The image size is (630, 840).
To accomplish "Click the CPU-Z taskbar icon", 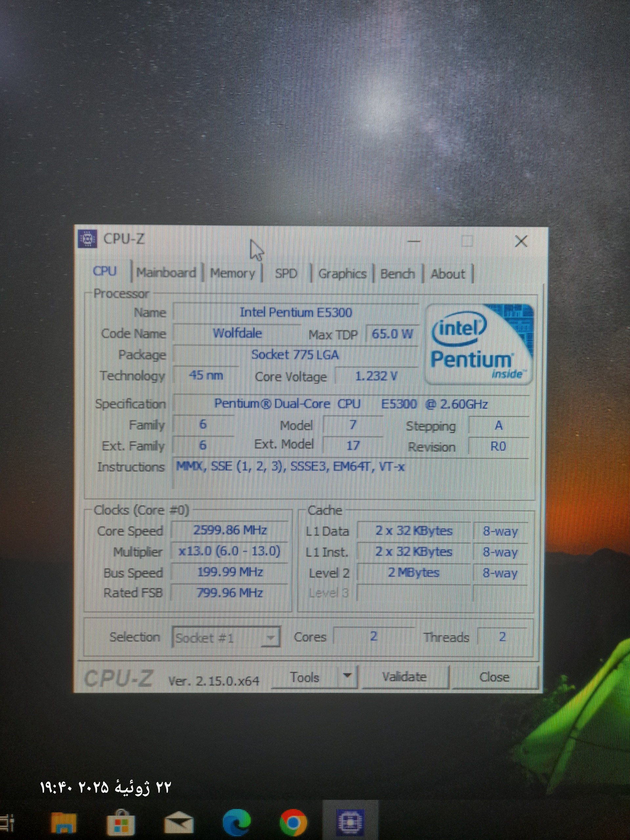I will (350, 823).
